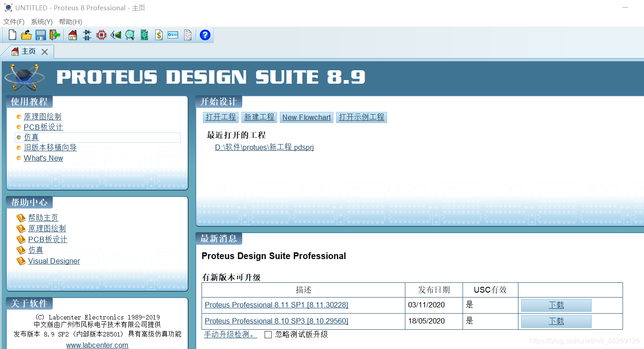The image size is (644, 349).
Task: Click the Home Page toolbar icon
Action: click(73, 34)
